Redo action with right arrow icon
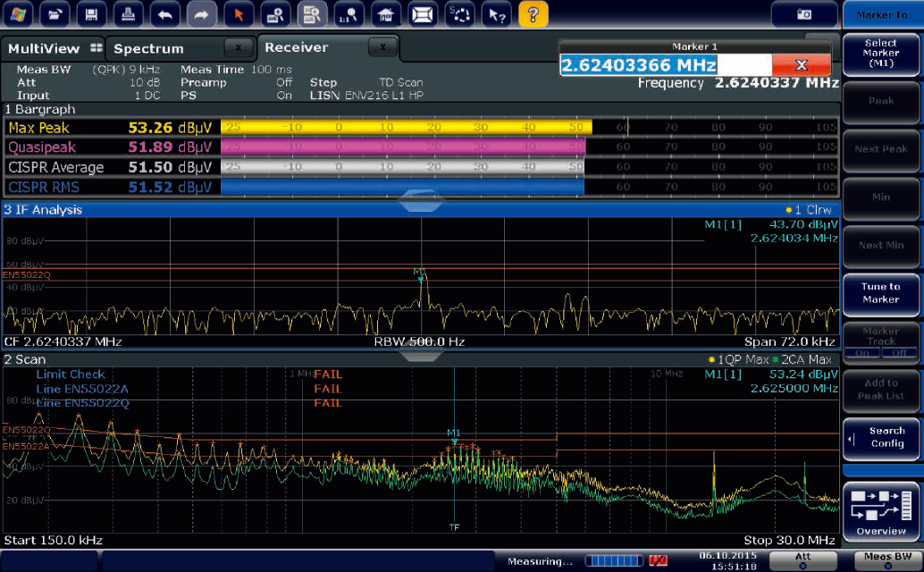The image size is (924, 572). coord(202,13)
